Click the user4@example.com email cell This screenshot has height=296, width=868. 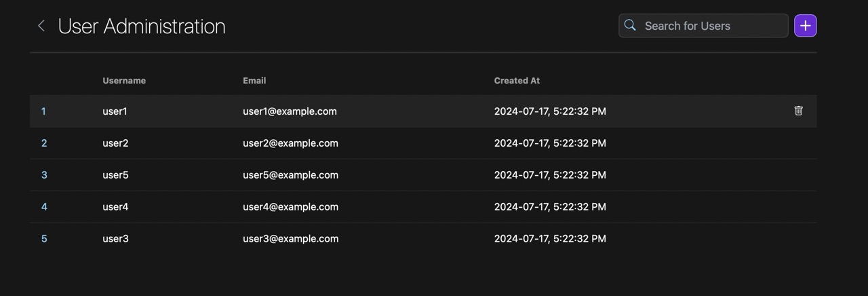click(x=290, y=207)
